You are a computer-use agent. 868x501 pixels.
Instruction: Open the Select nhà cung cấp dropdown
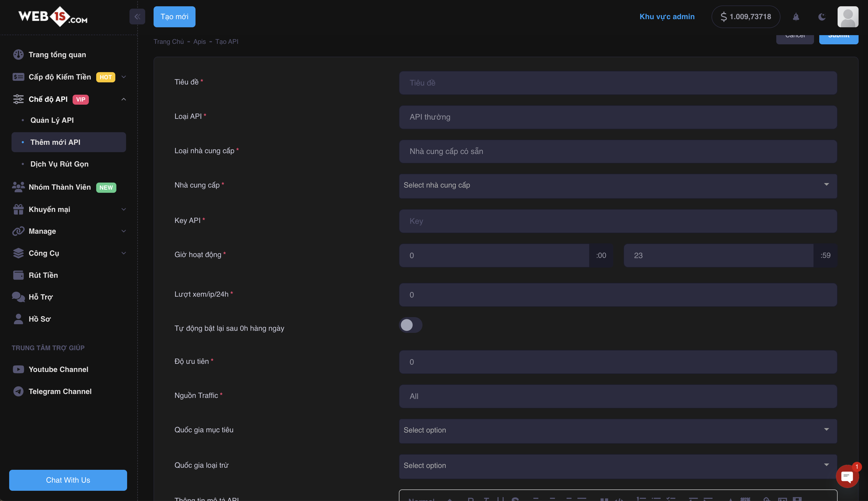click(x=618, y=185)
